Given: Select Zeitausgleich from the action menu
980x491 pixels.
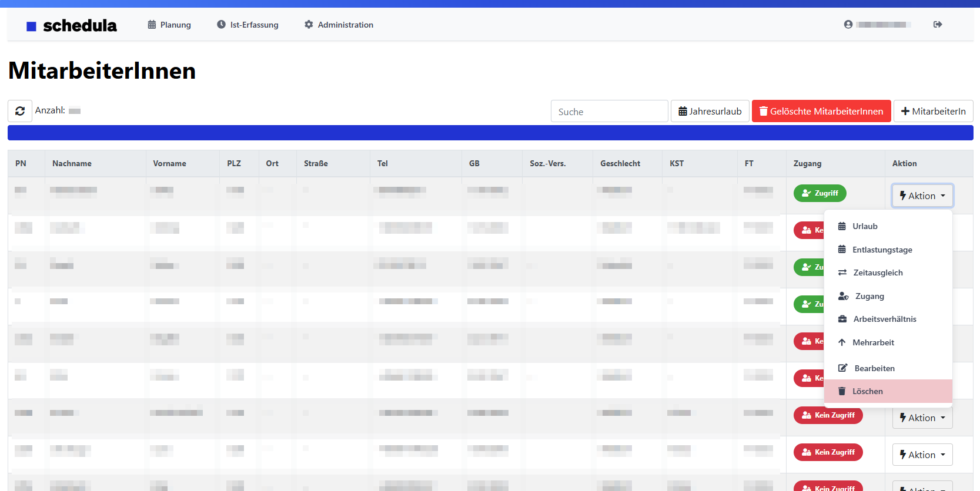Looking at the screenshot, I should click(877, 273).
